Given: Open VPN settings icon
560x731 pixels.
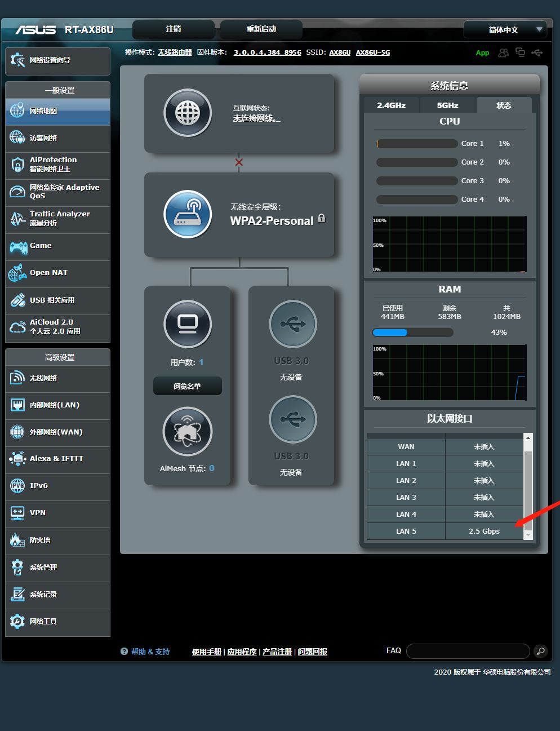Looking at the screenshot, I should pos(17,513).
